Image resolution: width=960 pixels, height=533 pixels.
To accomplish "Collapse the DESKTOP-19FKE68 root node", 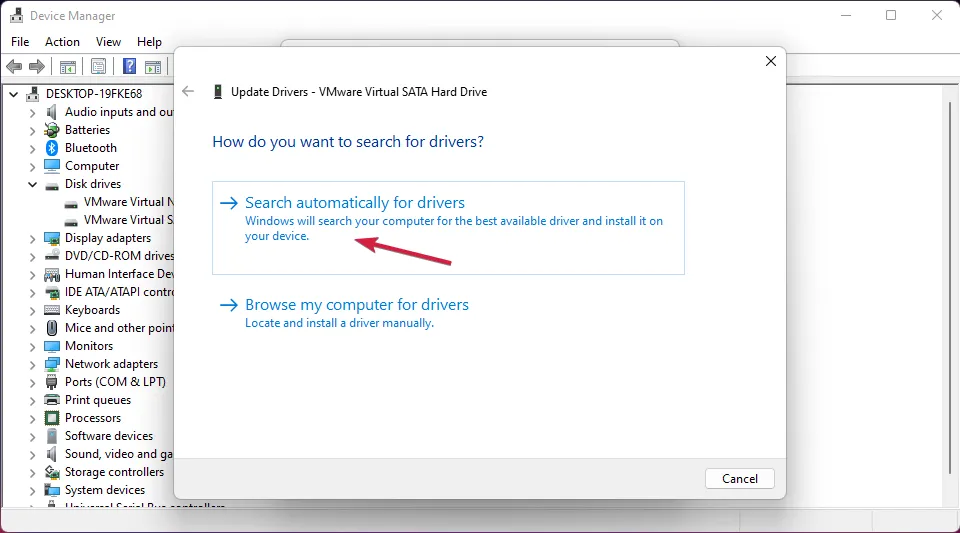I will pyautogui.click(x=14, y=94).
